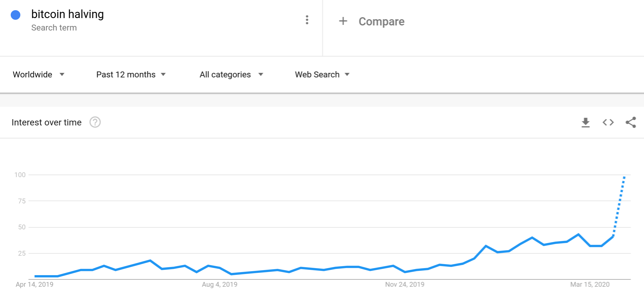Click the plus icon beside Compare
644x300 pixels.
(x=343, y=21)
